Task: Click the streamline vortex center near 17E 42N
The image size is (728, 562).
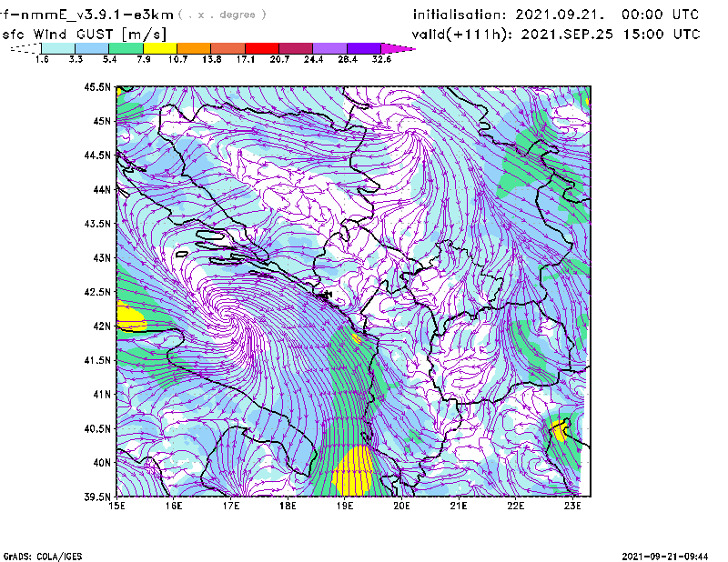Action: tap(228, 316)
